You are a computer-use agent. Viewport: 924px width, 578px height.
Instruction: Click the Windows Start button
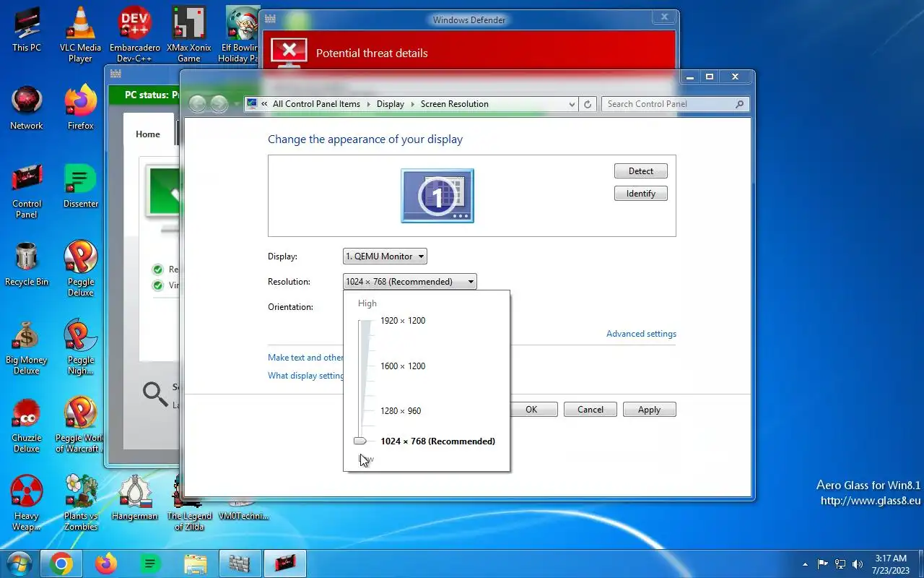(x=19, y=564)
